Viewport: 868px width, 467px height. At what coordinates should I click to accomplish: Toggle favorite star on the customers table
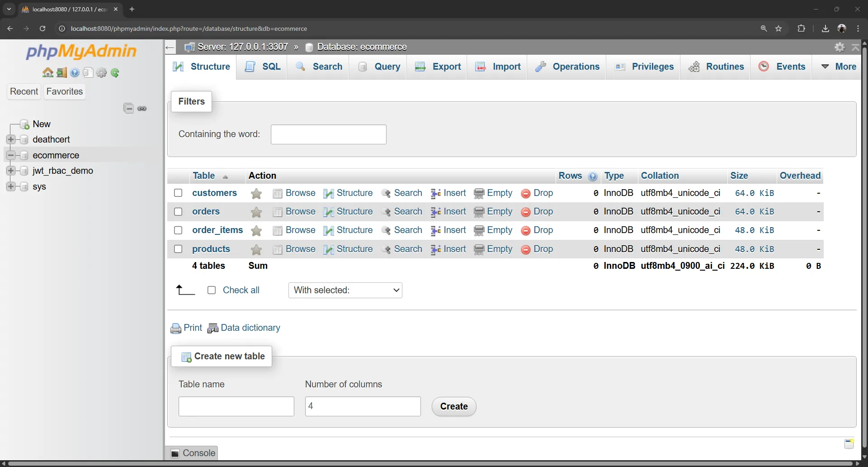(x=256, y=193)
